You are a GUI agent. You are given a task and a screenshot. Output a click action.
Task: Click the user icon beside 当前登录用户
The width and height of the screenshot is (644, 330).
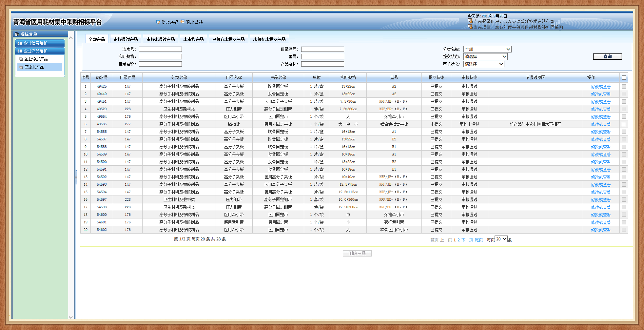470,21
